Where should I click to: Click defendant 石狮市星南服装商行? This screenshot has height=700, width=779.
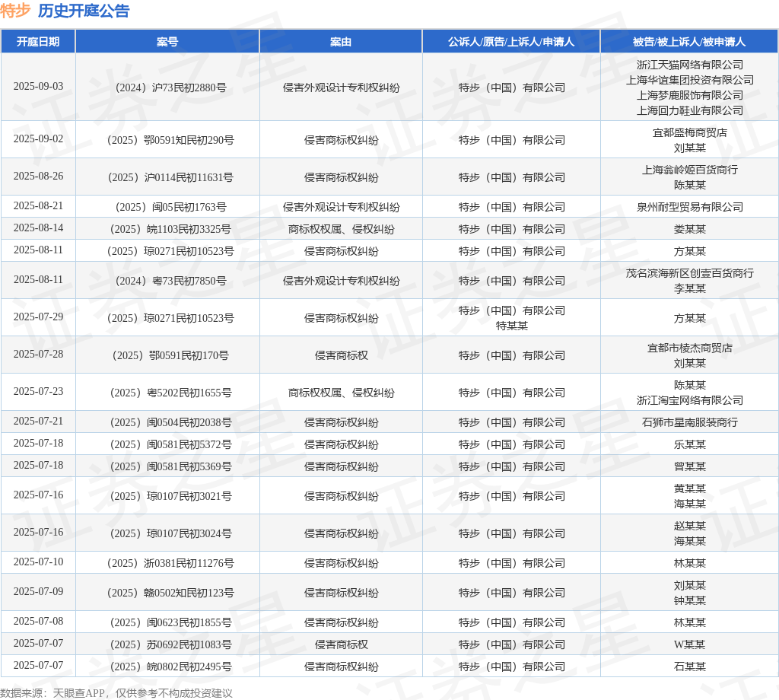(689, 422)
